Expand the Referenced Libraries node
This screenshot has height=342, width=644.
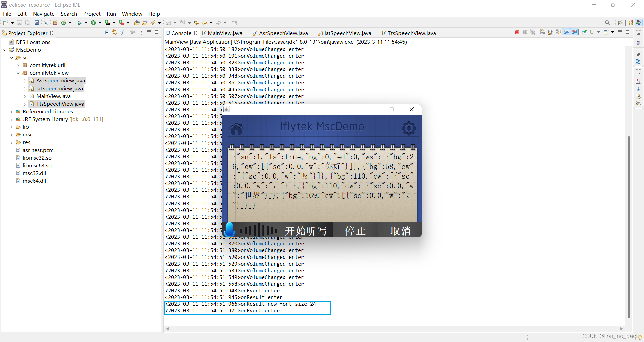coord(11,112)
